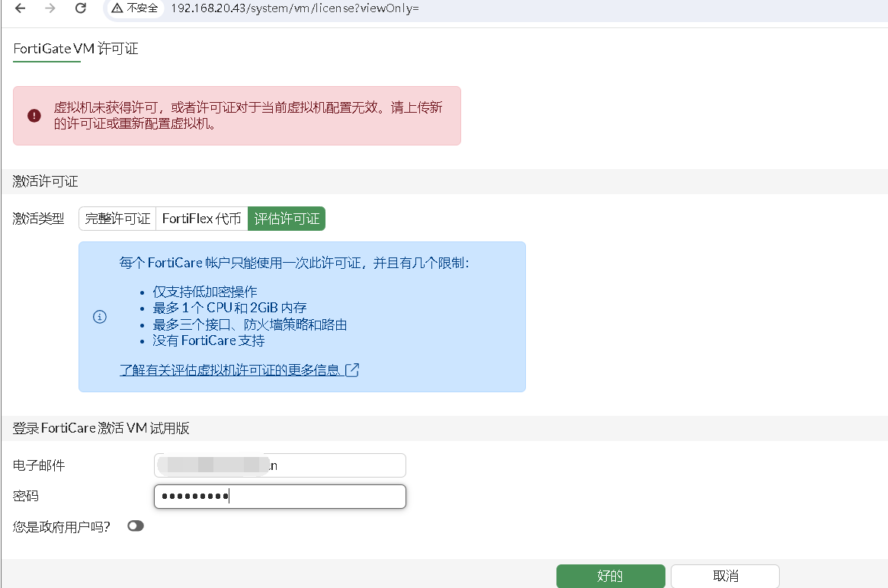
Task: Click the 虚拟机未获得许可 error message text
Action: click(248, 116)
